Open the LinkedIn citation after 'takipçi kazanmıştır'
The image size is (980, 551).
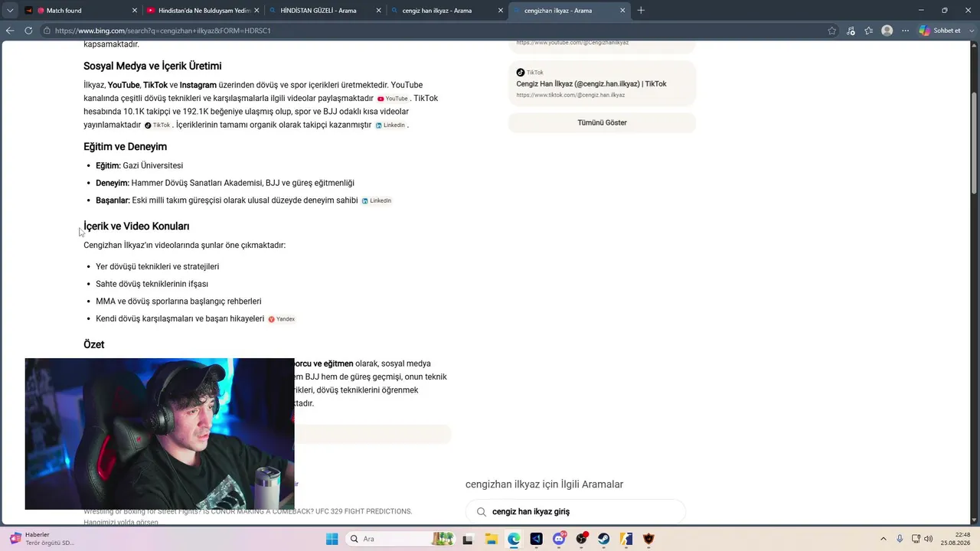(x=390, y=126)
